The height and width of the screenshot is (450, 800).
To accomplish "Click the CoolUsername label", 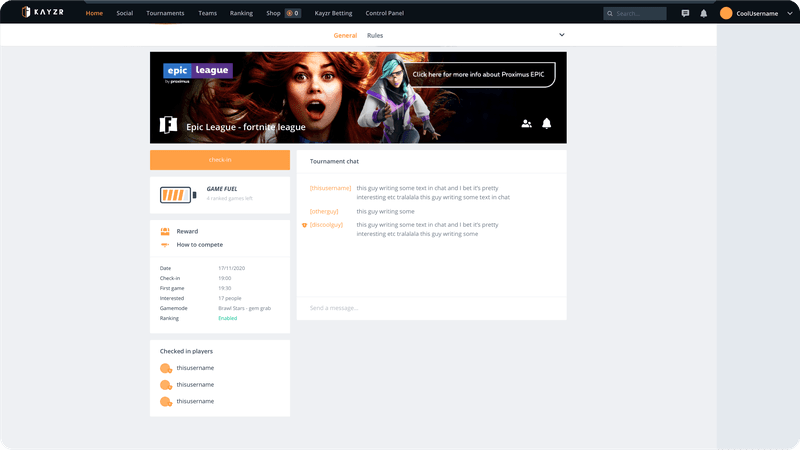I will (757, 14).
